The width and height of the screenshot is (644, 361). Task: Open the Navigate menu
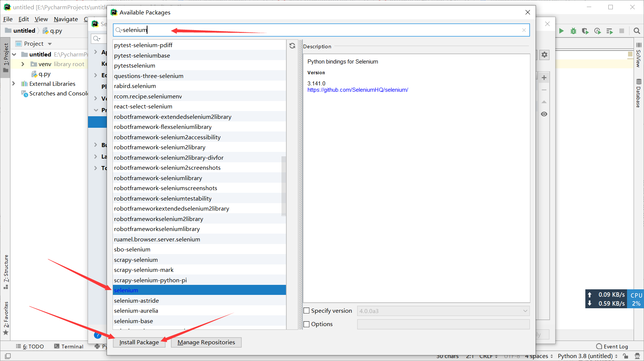pyautogui.click(x=66, y=19)
